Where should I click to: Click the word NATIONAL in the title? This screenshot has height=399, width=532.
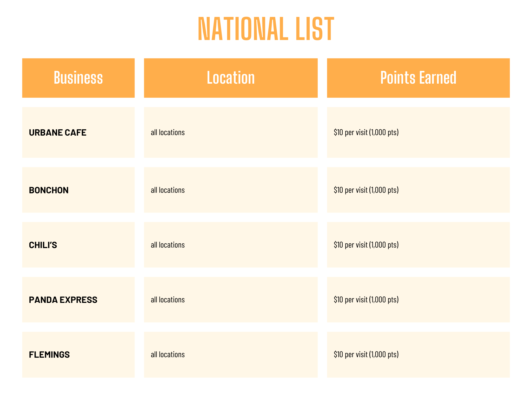pyautogui.click(x=243, y=29)
